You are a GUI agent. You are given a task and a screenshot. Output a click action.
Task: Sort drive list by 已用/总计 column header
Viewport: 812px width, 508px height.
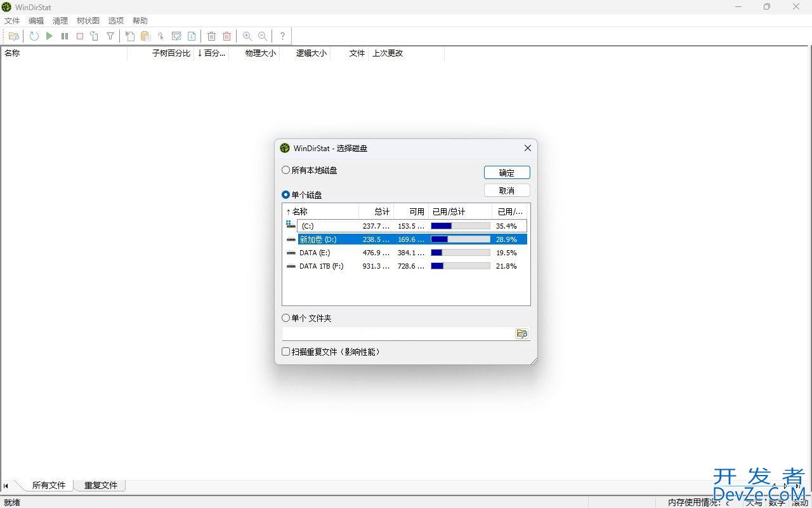click(460, 211)
